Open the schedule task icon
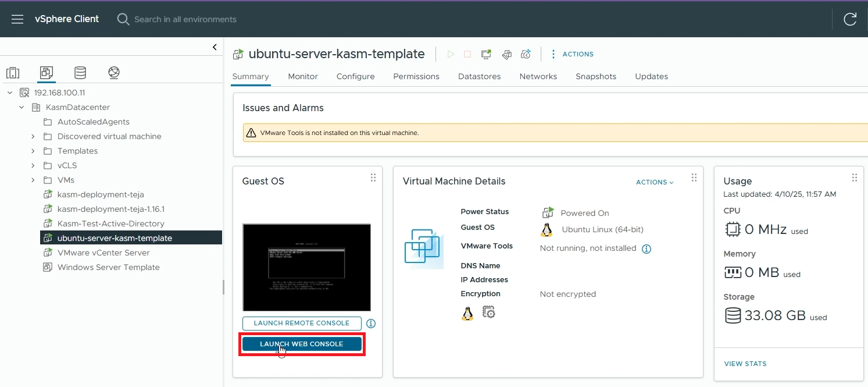Viewport: 868px width, 387px height. click(526, 54)
